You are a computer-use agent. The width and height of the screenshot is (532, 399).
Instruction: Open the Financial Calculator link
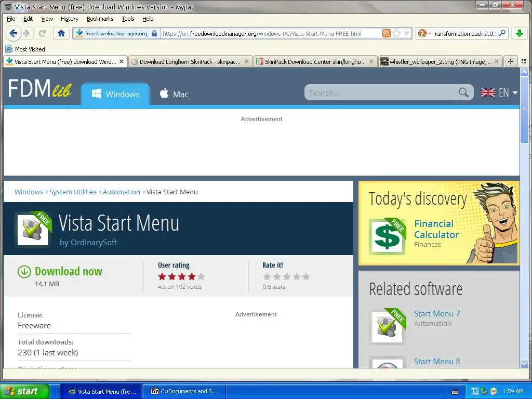(436, 229)
